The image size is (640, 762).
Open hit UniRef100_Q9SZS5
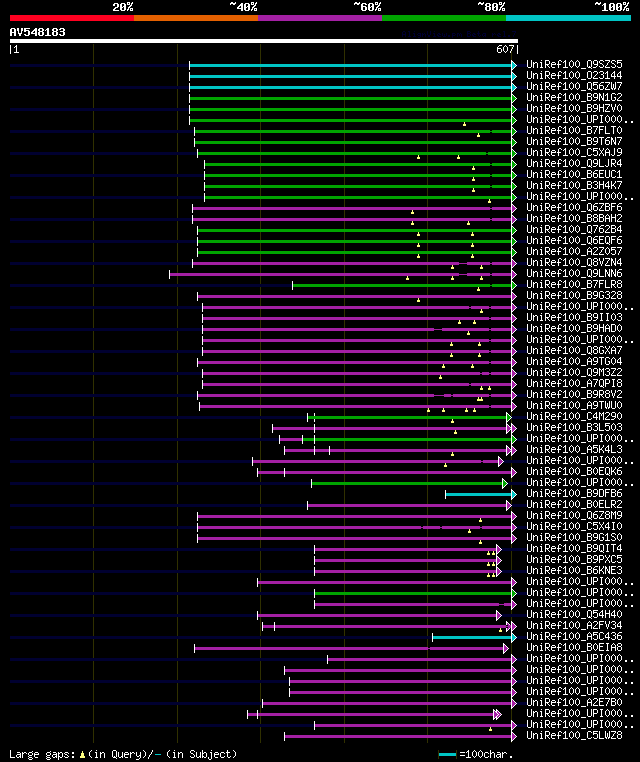click(x=574, y=64)
